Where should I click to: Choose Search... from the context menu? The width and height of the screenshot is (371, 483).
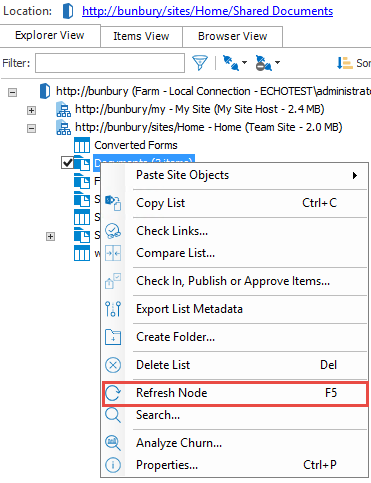click(234, 415)
